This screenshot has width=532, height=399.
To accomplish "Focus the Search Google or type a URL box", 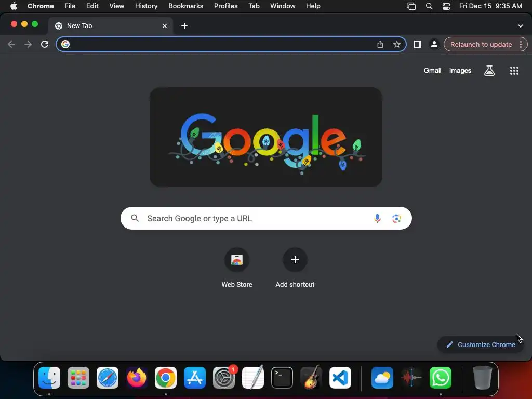I will coord(266,218).
